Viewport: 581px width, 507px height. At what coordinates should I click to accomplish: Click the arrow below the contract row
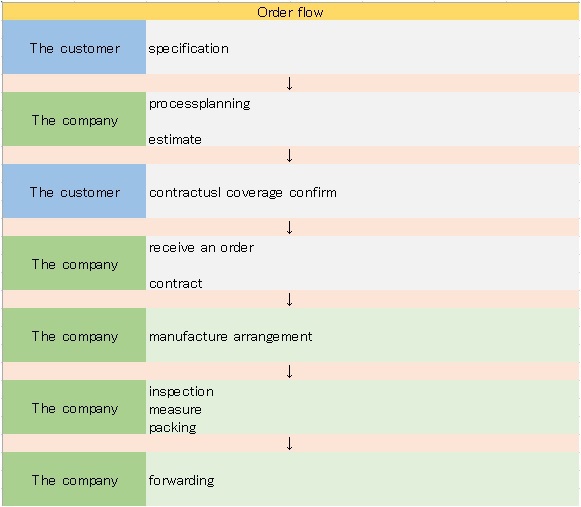[290, 299]
